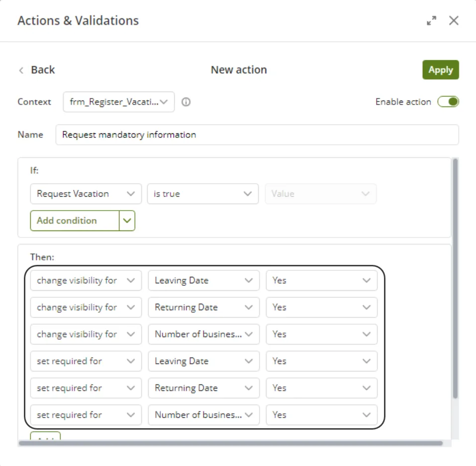Expand the Actions & Validations dialog to full size
476x466 pixels.
431,20
